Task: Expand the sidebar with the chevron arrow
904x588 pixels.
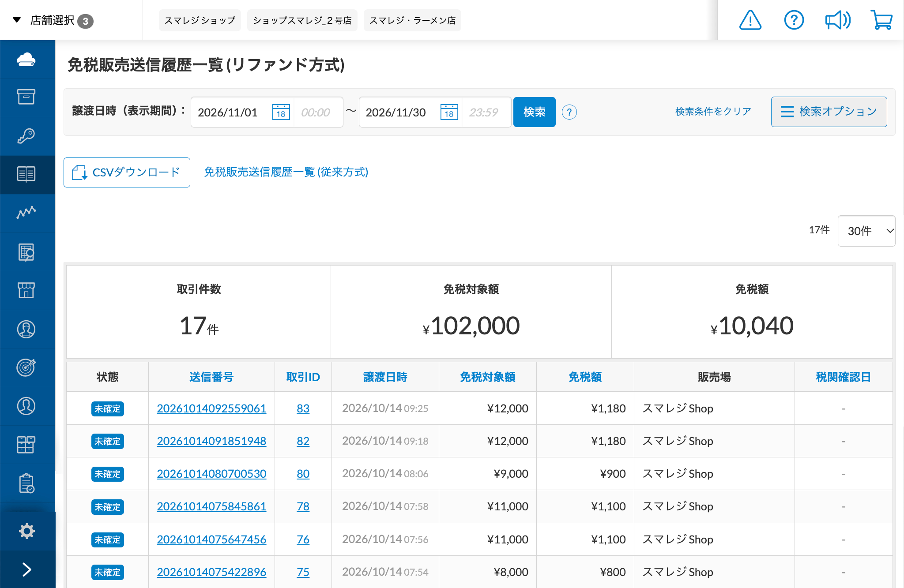Action: pos(26,569)
